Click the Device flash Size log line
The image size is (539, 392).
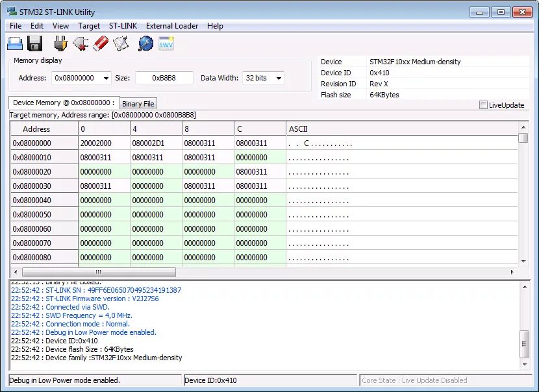click(x=72, y=349)
